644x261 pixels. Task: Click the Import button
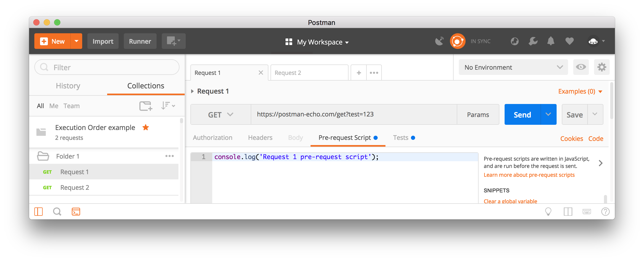pos(103,41)
